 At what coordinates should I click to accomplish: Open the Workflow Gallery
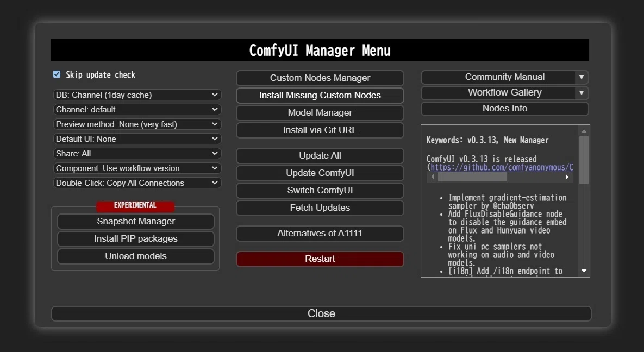[498, 93]
